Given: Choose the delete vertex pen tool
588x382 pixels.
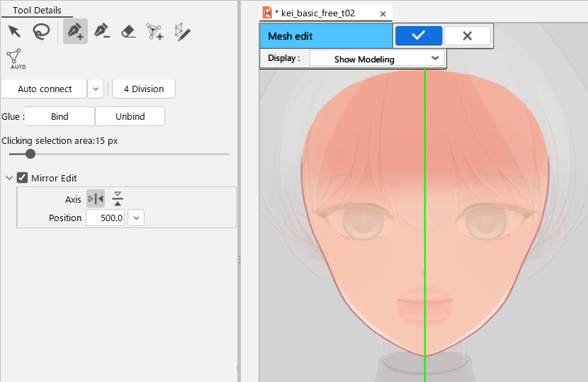Looking at the screenshot, I should pos(101,31).
